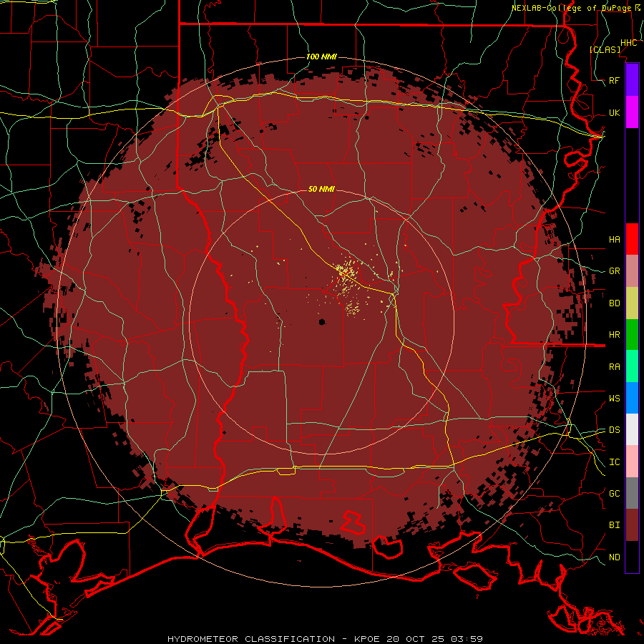This screenshot has height=644, width=644.
Task: Click the gray GC legend swatch
Action: pos(632,493)
